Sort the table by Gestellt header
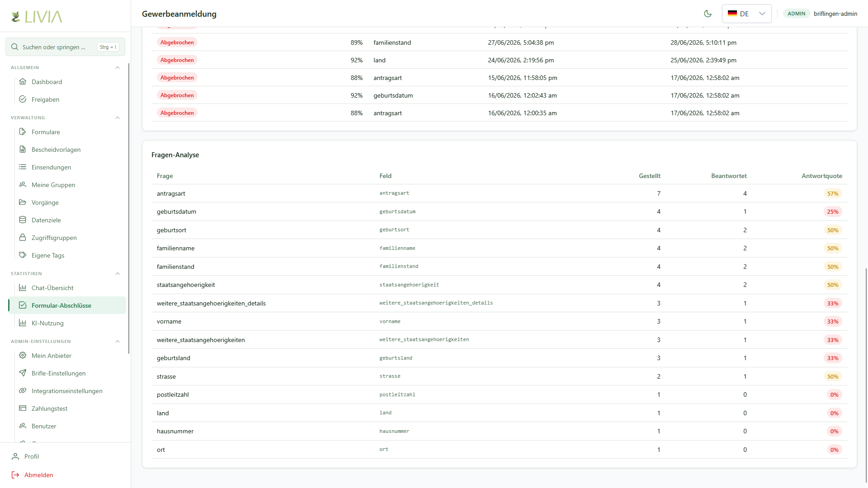 coord(650,176)
